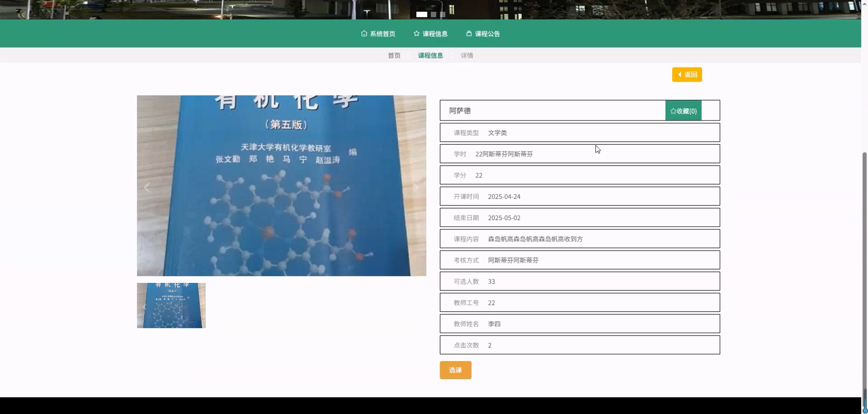Show previous book image with left arrow
This screenshot has height=414, width=868.
click(147, 187)
